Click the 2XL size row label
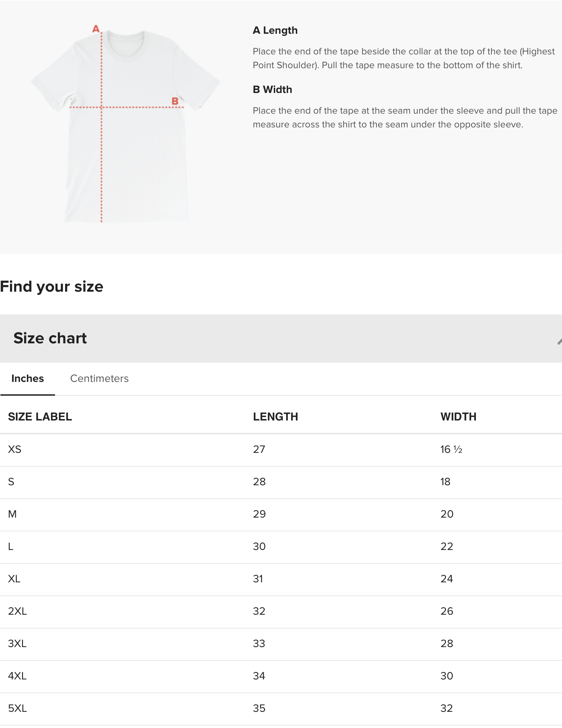562x728 pixels. [x=17, y=611]
